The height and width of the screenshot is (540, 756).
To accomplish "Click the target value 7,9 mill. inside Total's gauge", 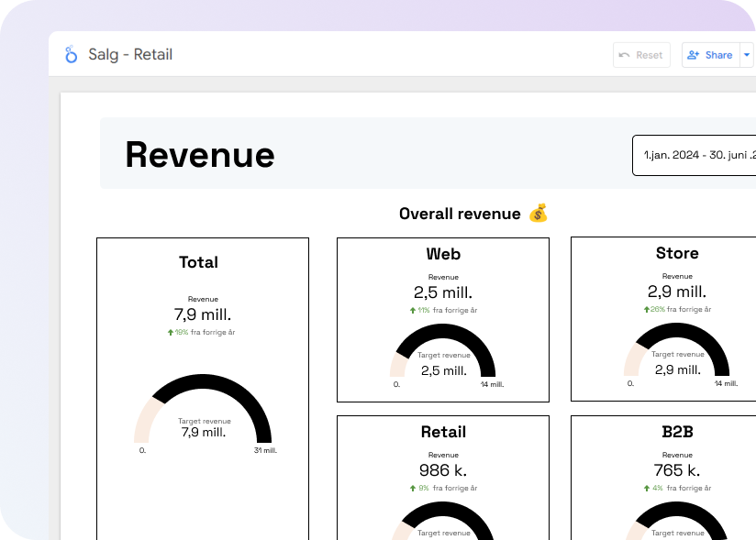I will tap(204, 433).
